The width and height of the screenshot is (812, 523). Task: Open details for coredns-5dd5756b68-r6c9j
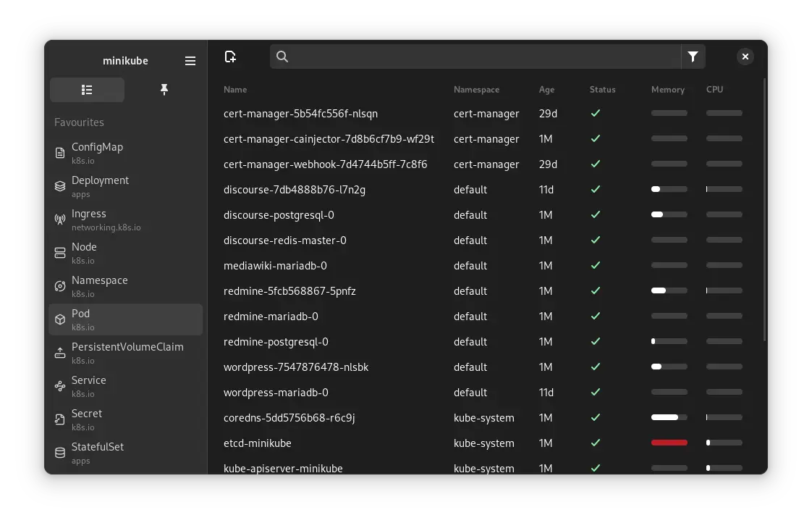click(289, 417)
